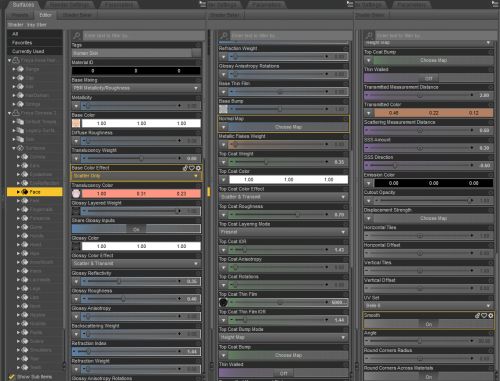
Task: Toggle Round Corners Across Materials On switch
Action: pos(429,376)
